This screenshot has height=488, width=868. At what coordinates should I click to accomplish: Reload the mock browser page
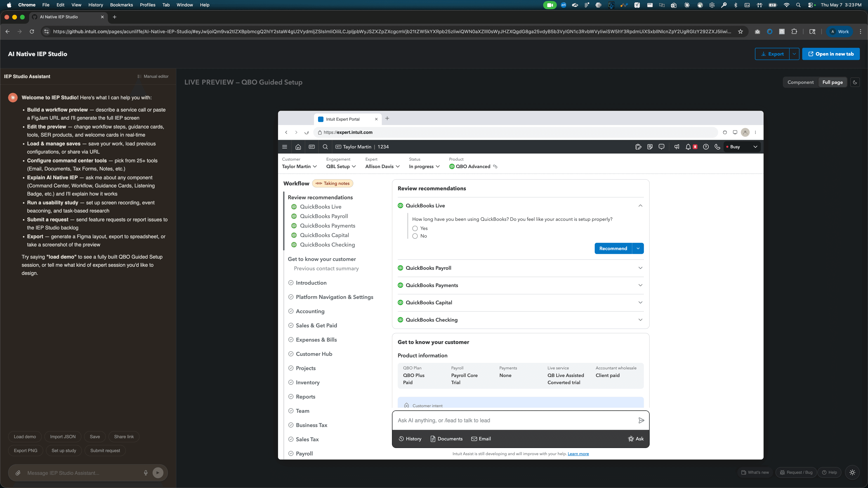[306, 132]
